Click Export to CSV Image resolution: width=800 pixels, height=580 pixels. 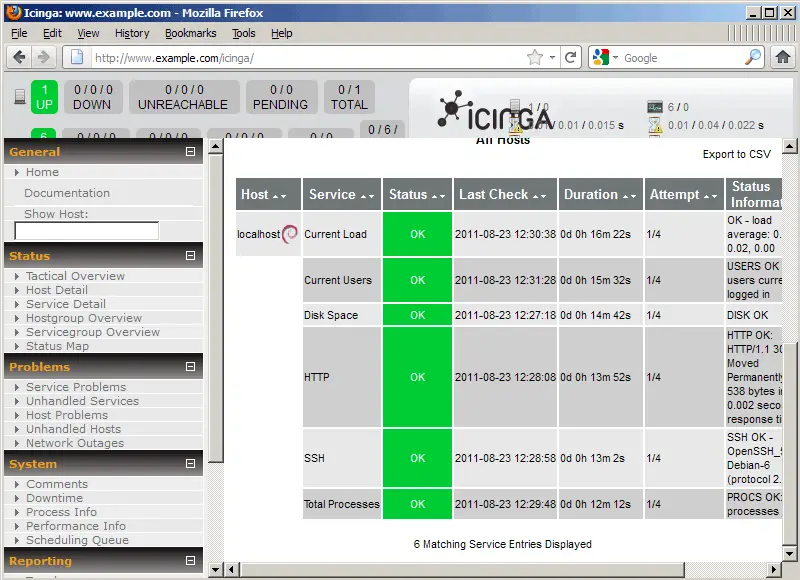(x=736, y=154)
